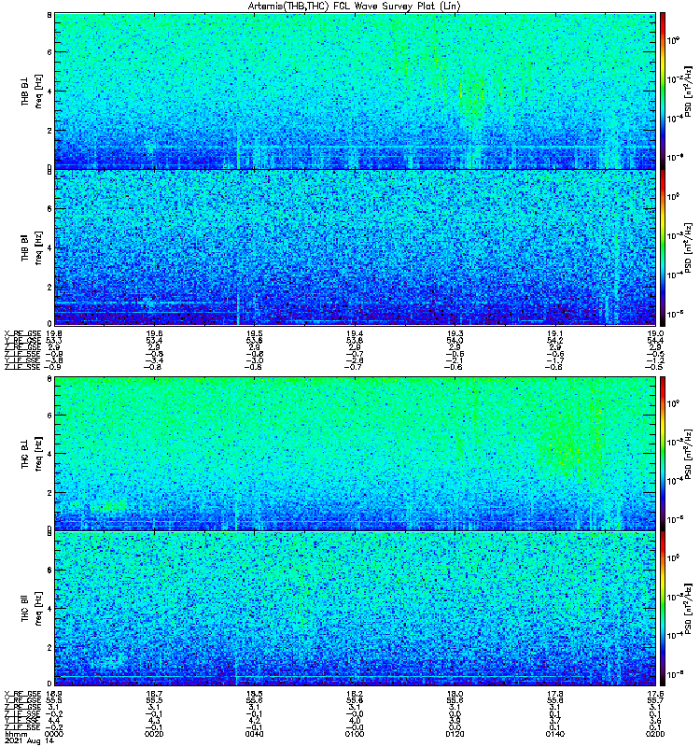Image resolution: width=700 pixels, height=747 pixels.
Task: Click the '0040' time tick label
Action: coord(254,734)
